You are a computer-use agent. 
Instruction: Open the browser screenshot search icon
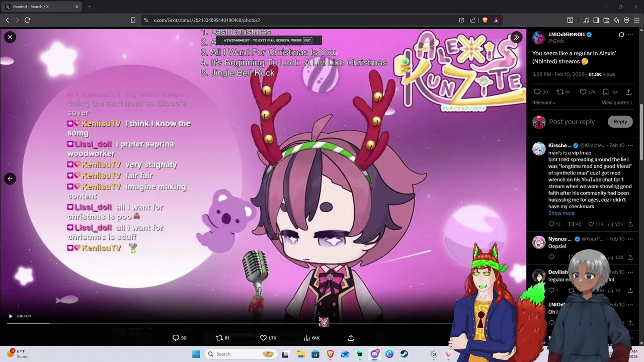pyautogui.click(x=570, y=20)
